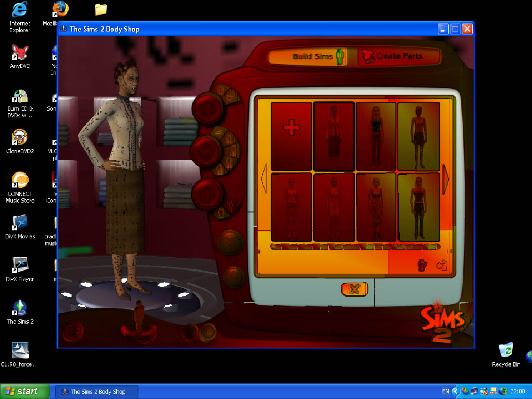
Task: Click the left arrow in the Sim catalog
Action: click(x=264, y=179)
